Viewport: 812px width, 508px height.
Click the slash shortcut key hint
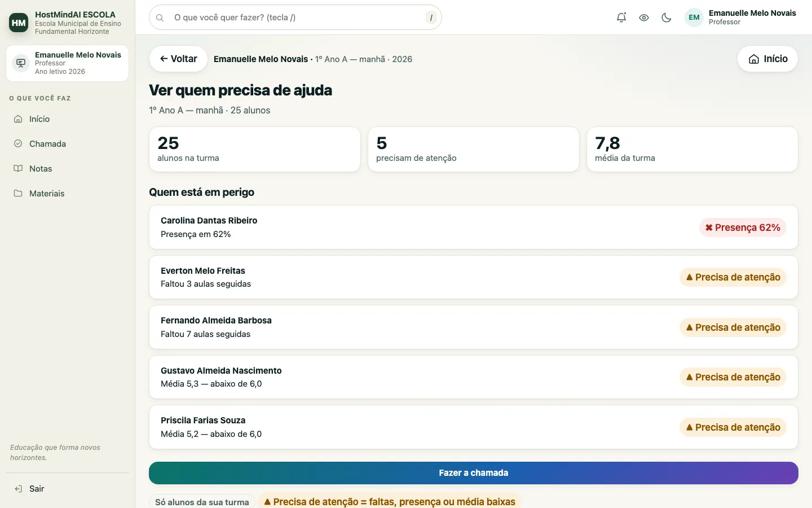[431, 17]
